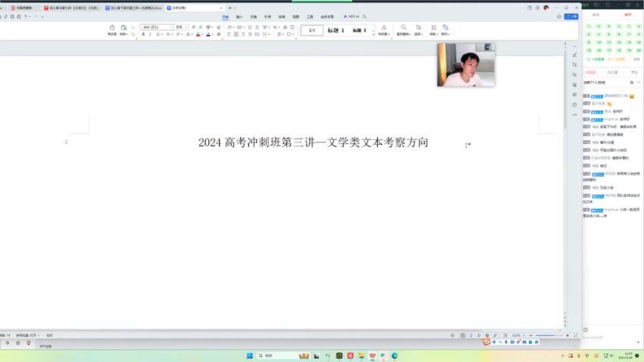Toggle bold formatting in the ribbon
The height and width of the screenshot is (362, 644).
pyautogui.click(x=142, y=34)
